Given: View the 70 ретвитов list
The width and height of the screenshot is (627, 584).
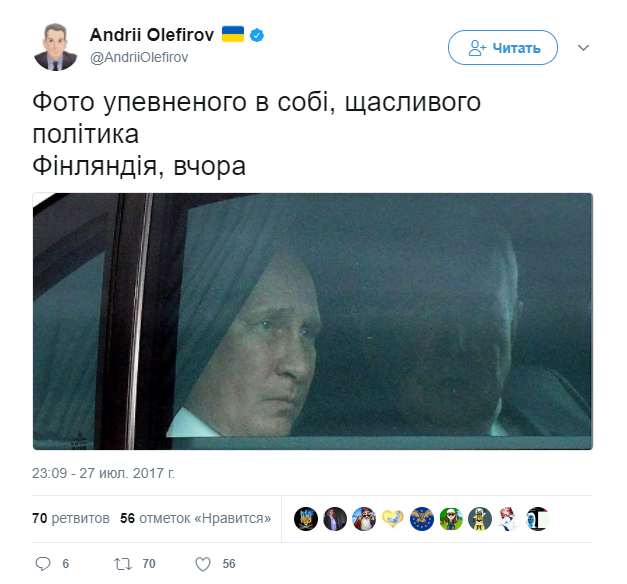Looking at the screenshot, I should 71,518.
